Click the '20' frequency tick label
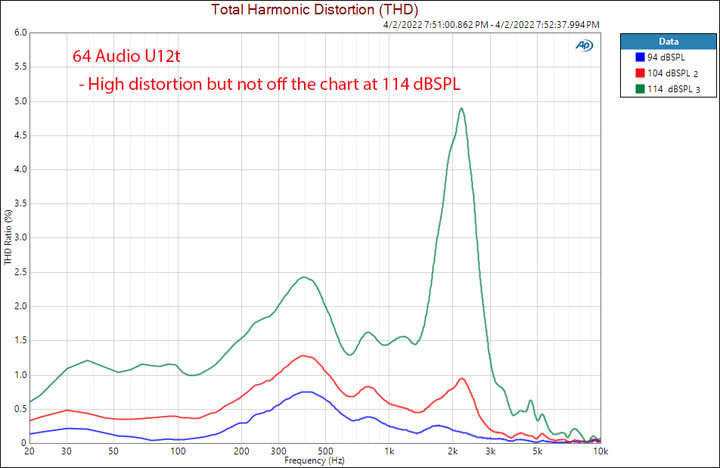 [x=29, y=451]
